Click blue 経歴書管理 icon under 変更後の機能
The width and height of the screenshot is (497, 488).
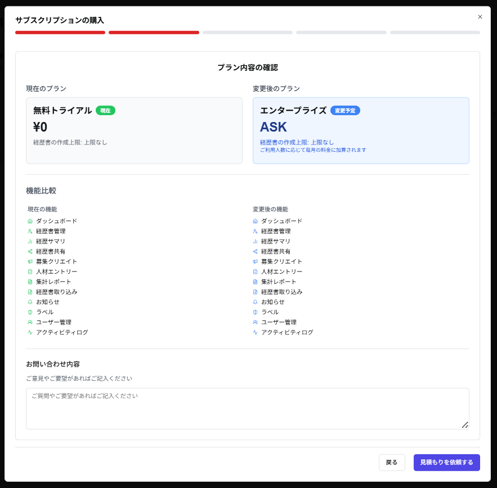tap(255, 231)
